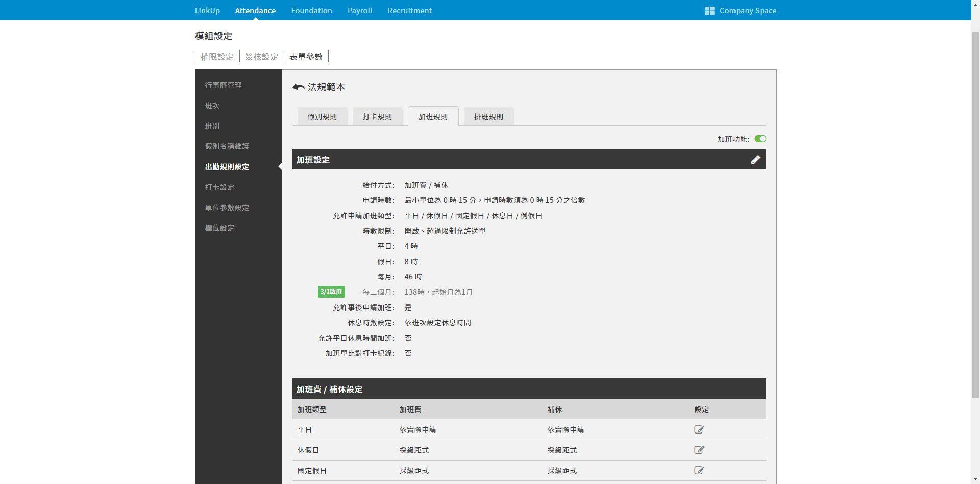
Task: Go to LinkUp in top navigation
Action: [207, 11]
